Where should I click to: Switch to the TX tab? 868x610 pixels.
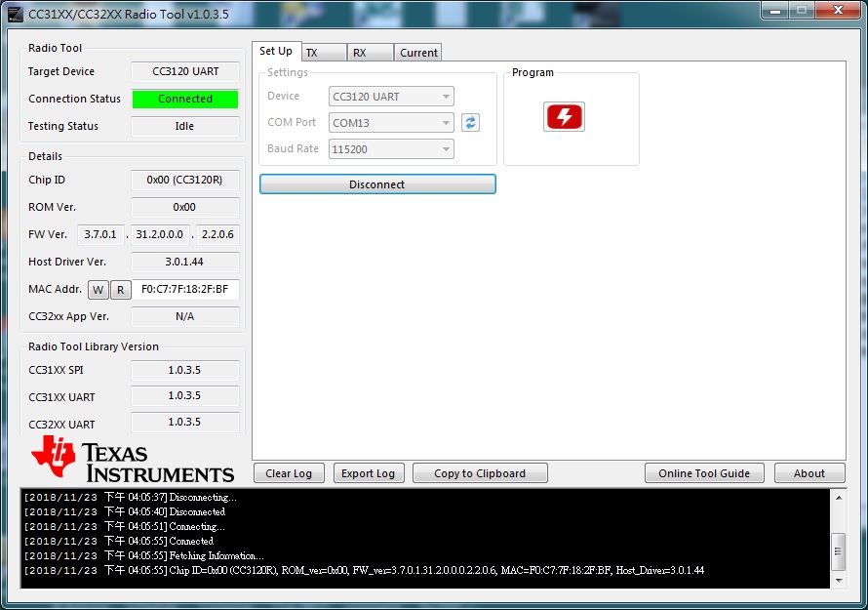[325, 53]
